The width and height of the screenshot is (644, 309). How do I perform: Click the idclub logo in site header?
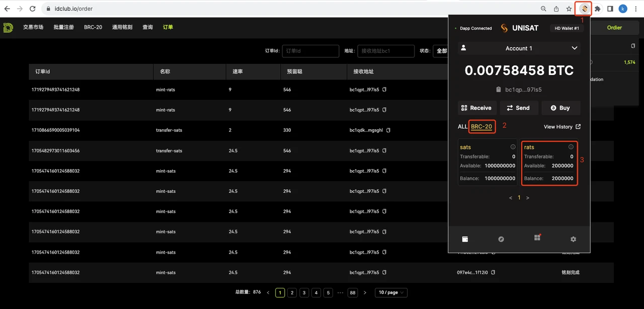pyautogui.click(x=8, y=27)
